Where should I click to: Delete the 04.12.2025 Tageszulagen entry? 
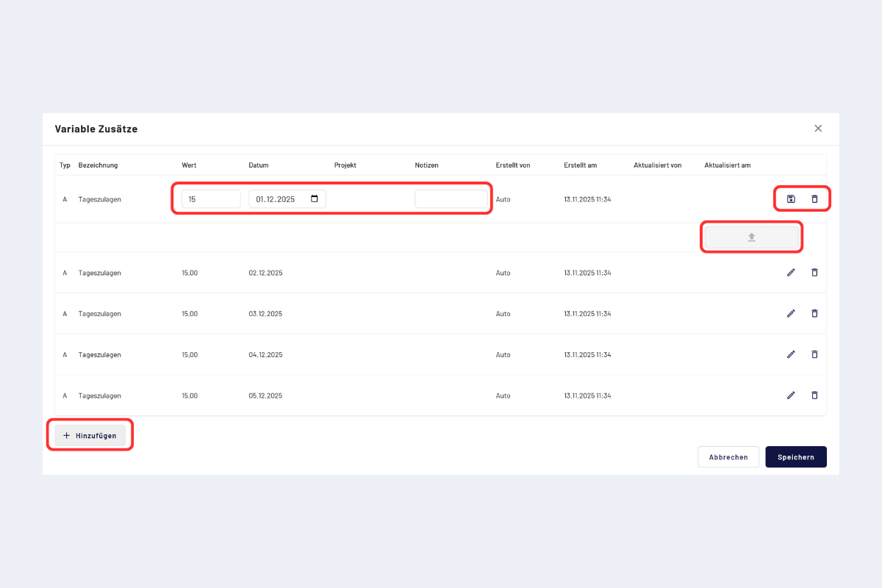(814, 354)
